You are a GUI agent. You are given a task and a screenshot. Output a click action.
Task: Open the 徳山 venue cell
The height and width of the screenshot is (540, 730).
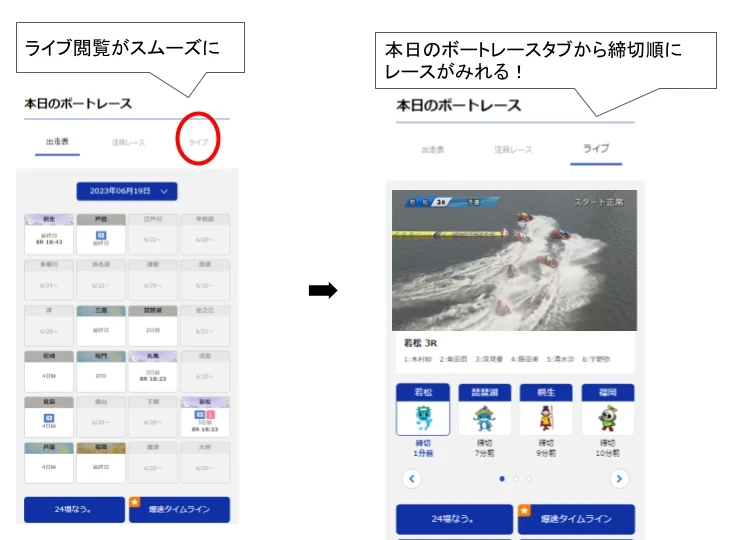click(x=101, y=417)
